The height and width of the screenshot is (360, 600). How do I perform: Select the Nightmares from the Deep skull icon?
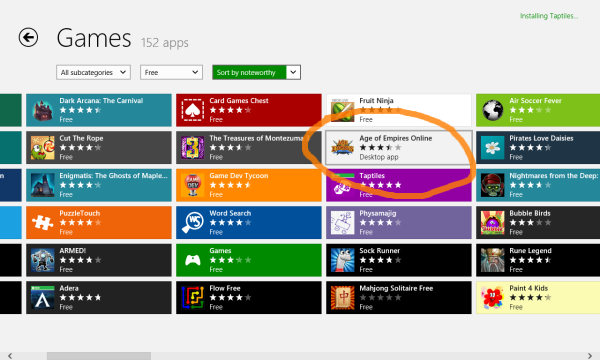492,185
